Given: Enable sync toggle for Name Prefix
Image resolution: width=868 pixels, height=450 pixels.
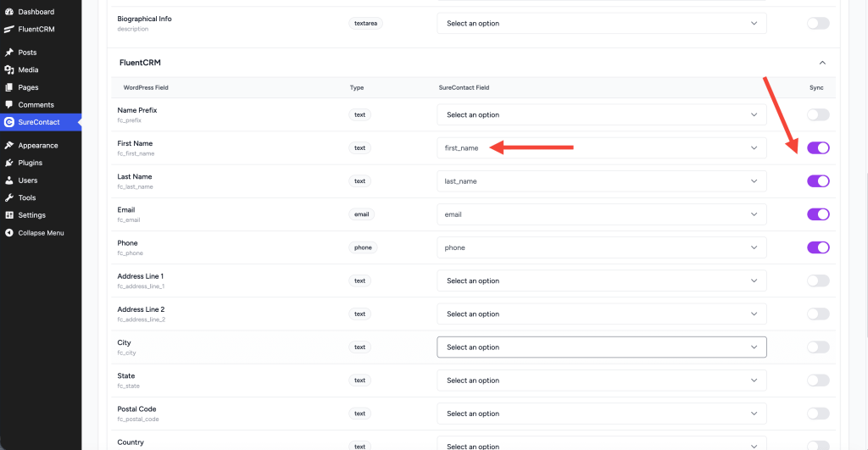Looking at the screenshot, I should pyautogui.click(x=818, y=114).
